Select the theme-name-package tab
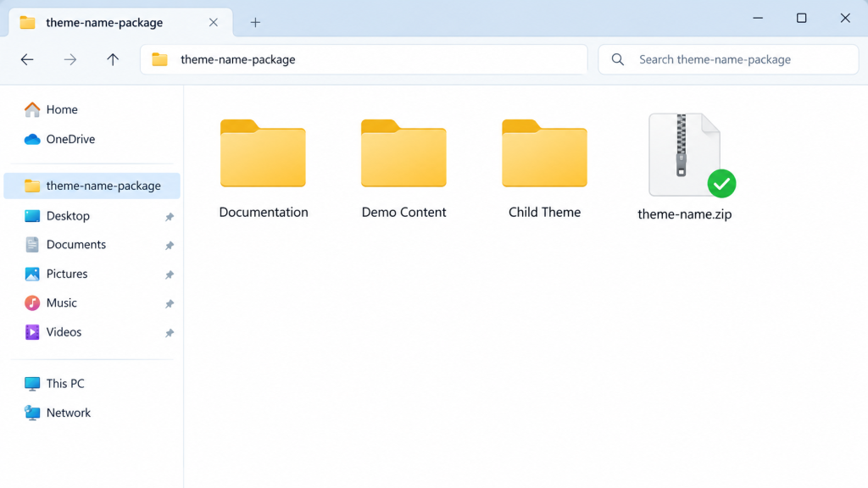 120,23
